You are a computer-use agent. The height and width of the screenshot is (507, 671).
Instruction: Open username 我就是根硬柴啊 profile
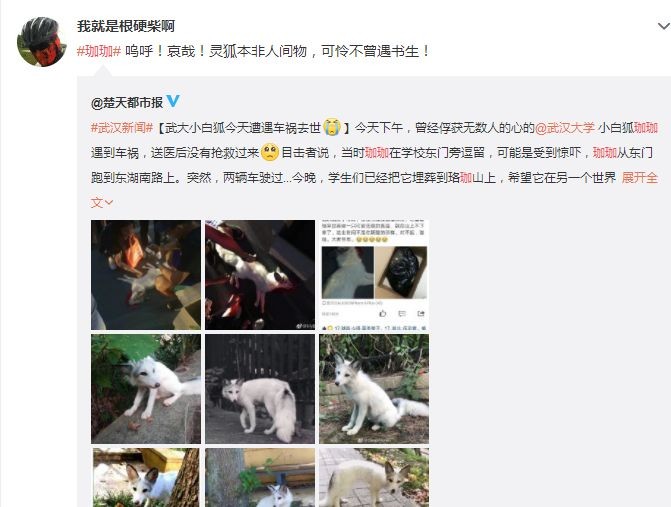126,26
